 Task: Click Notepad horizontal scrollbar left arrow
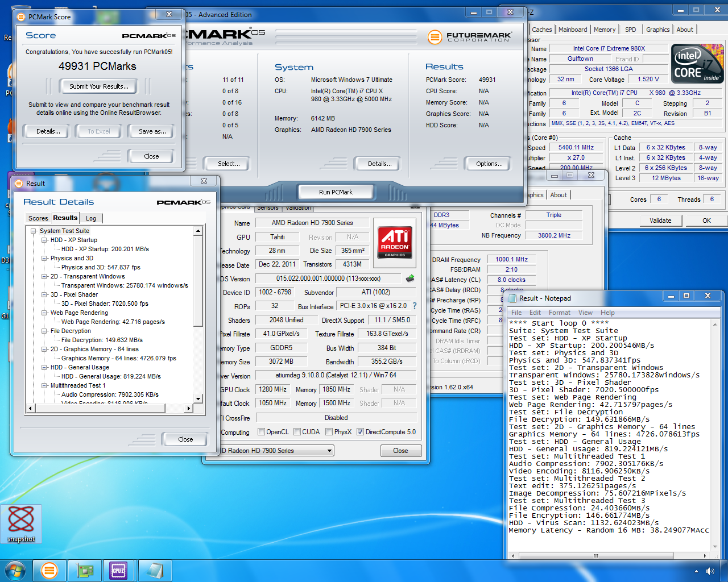(x=512, y=556)
